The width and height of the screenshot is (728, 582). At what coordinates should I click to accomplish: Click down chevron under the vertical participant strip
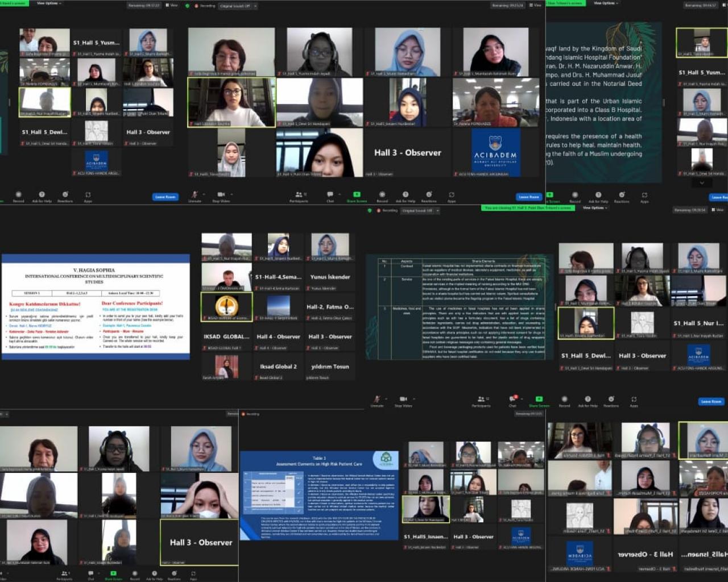pyautogui.click(x=702, y=183)
